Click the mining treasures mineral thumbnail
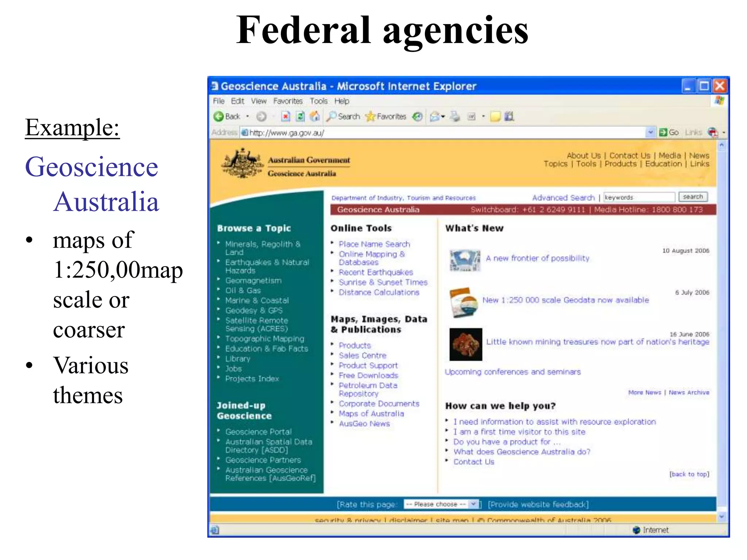Image resolution: width=747 pixels, height=560 pixels. tap(466, 345)
